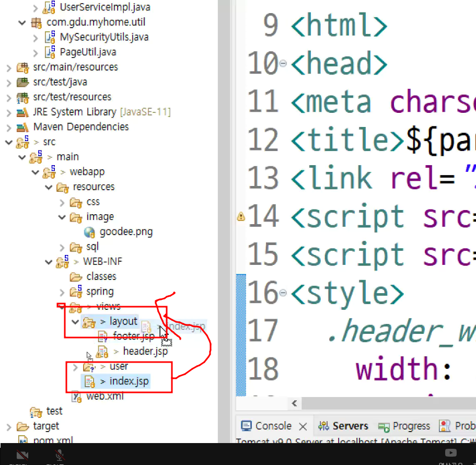Click the UserServiceImpl.java file icon
The image size is (476, 465).
click(49, 7)
